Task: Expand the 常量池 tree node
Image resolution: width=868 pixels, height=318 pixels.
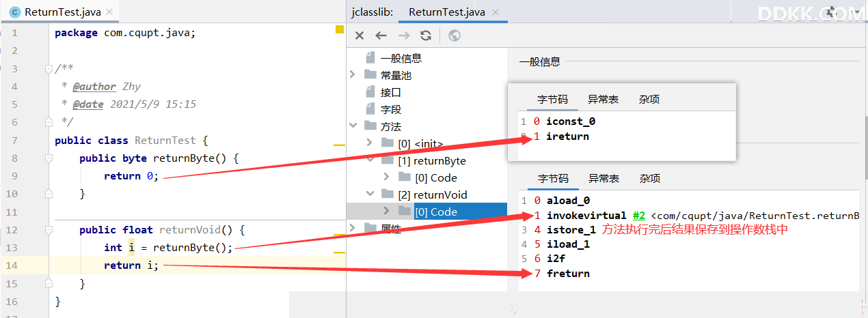Action: tap(353, 74)
